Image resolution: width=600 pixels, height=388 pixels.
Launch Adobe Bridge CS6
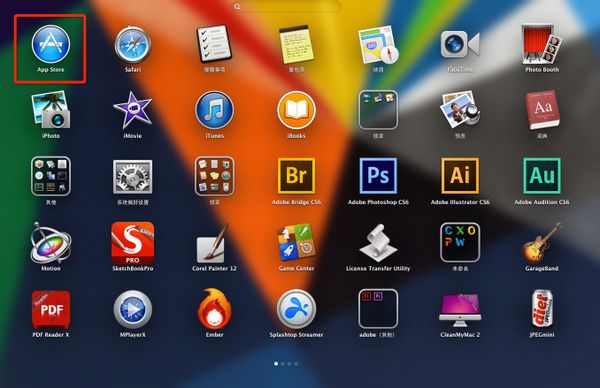tap(297, 176)
